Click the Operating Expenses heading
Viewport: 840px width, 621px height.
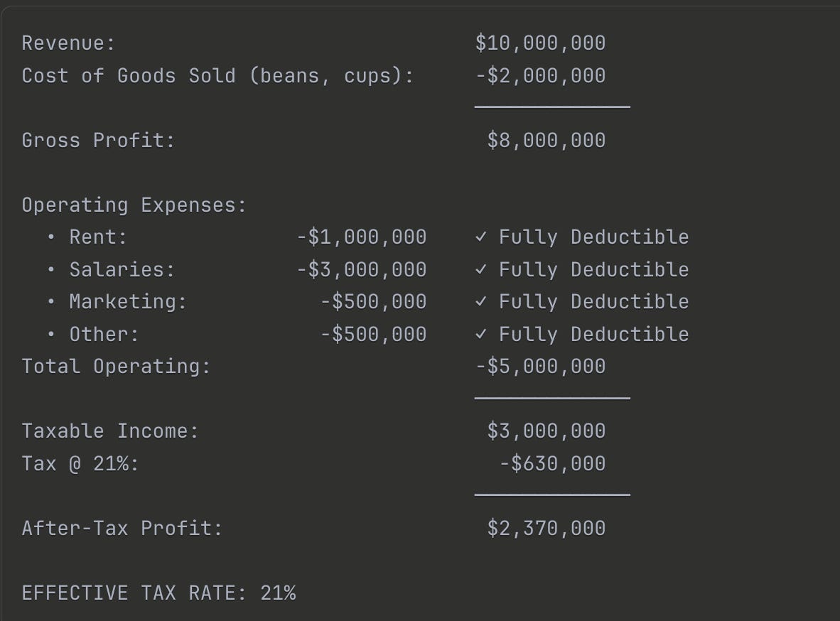(134, 205)
